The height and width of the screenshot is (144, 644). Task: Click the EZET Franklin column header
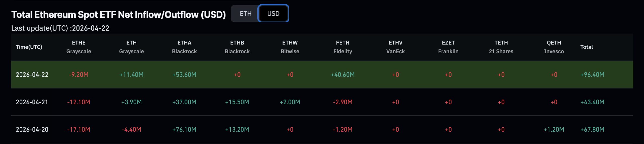pos(448,47)
